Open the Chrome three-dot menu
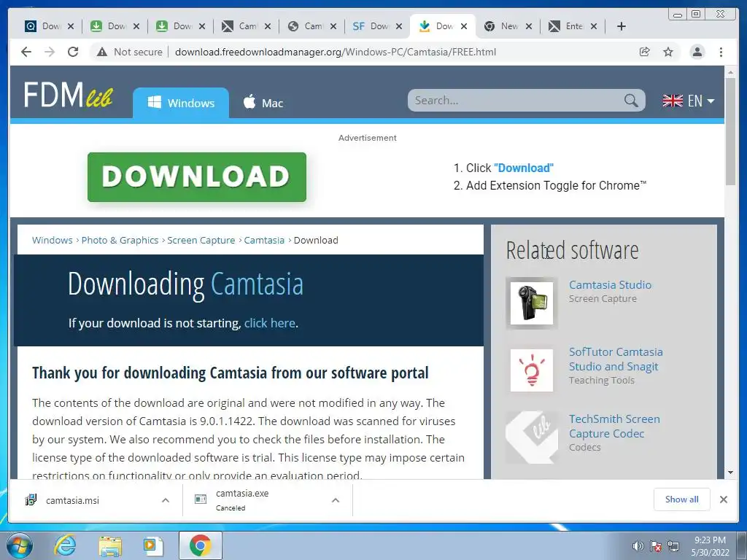This screenshot has width=747, height=560. pyautogui.click(x=721, y=52)
